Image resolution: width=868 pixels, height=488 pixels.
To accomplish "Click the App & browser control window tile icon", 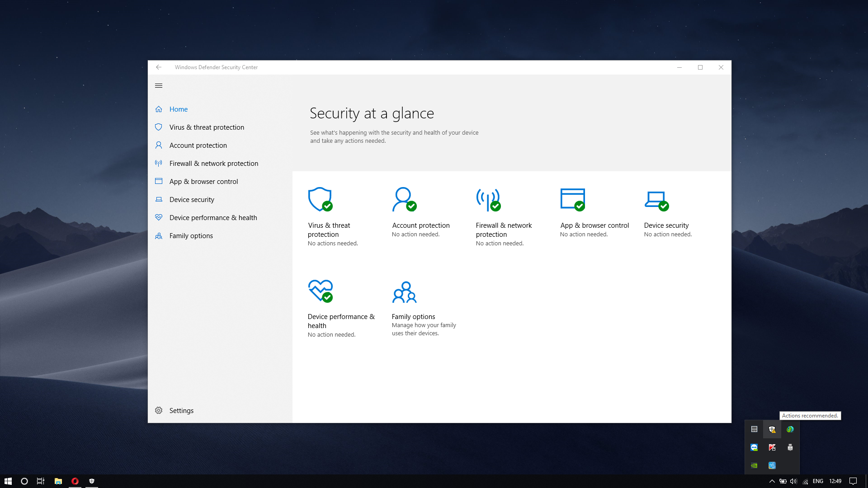I will pyautogui.click(x=573, y=199).
